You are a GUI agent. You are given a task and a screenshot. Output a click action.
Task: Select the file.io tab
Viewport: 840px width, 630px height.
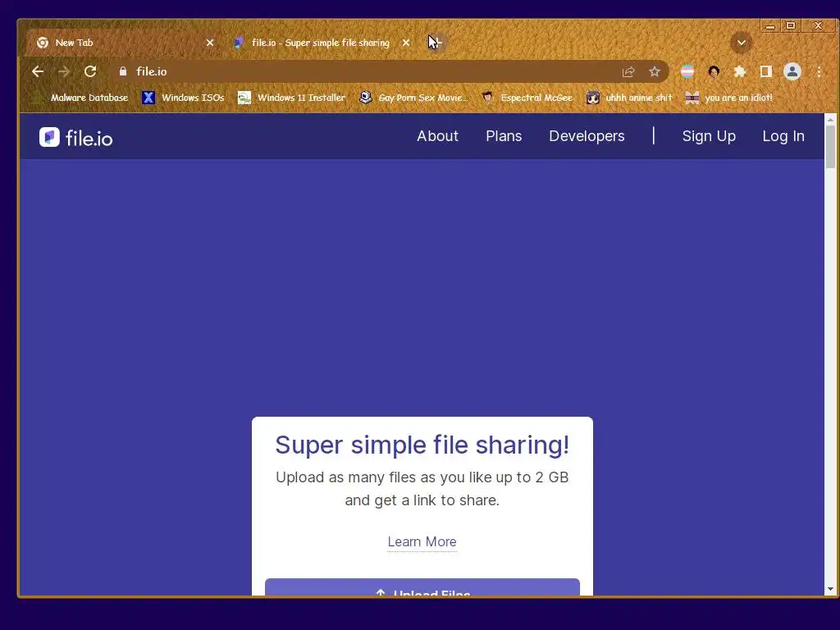coord(321,43)
